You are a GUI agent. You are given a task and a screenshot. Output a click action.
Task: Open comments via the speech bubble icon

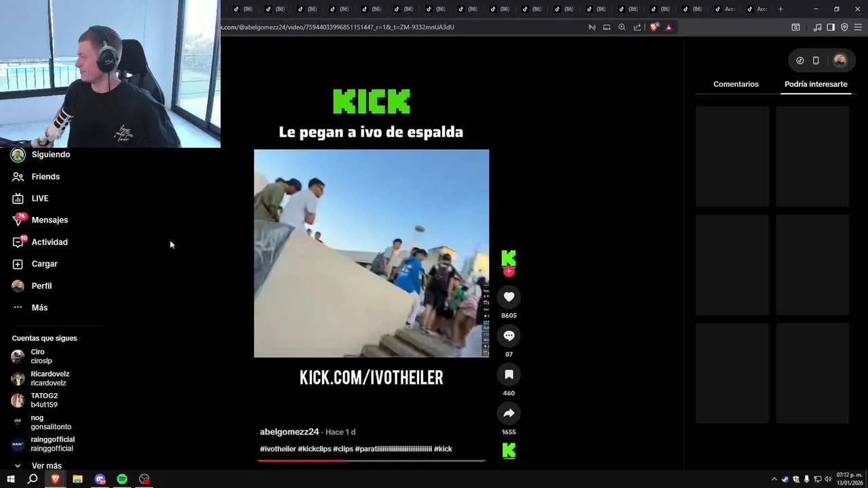pyautogui.click(x=509, y=335)
